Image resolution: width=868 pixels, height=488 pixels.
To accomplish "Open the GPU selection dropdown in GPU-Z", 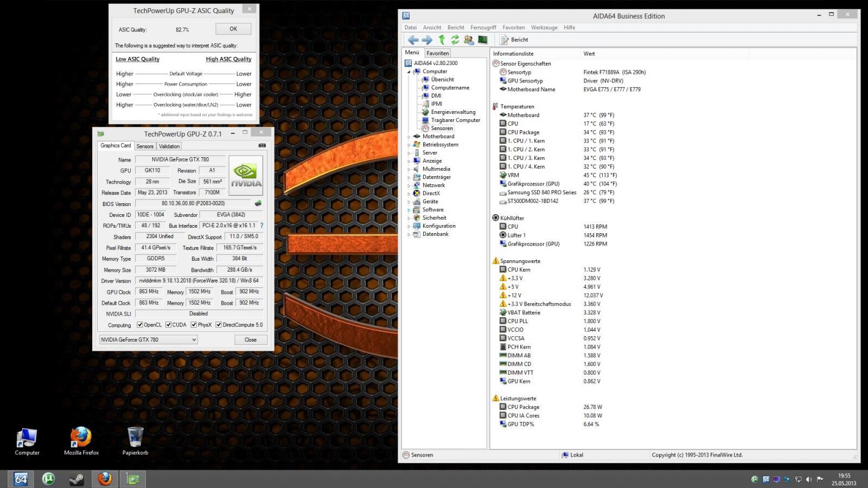I will coord(148,339).
